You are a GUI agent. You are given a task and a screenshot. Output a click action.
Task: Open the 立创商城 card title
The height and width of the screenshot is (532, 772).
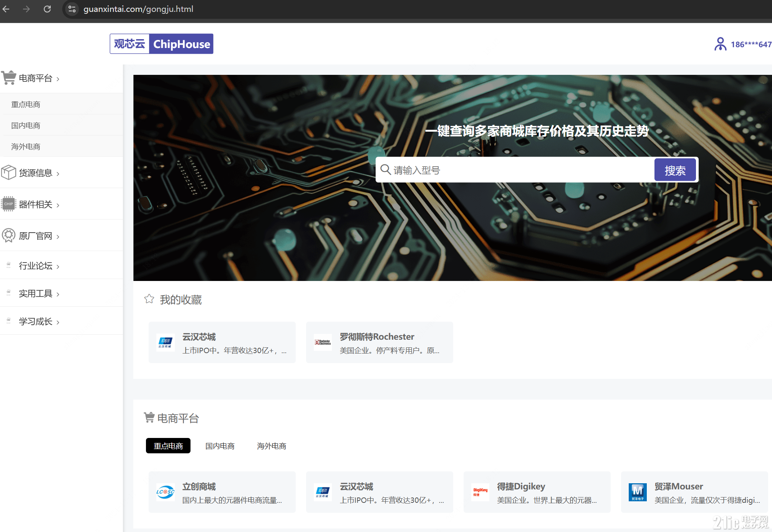[199, 486]
